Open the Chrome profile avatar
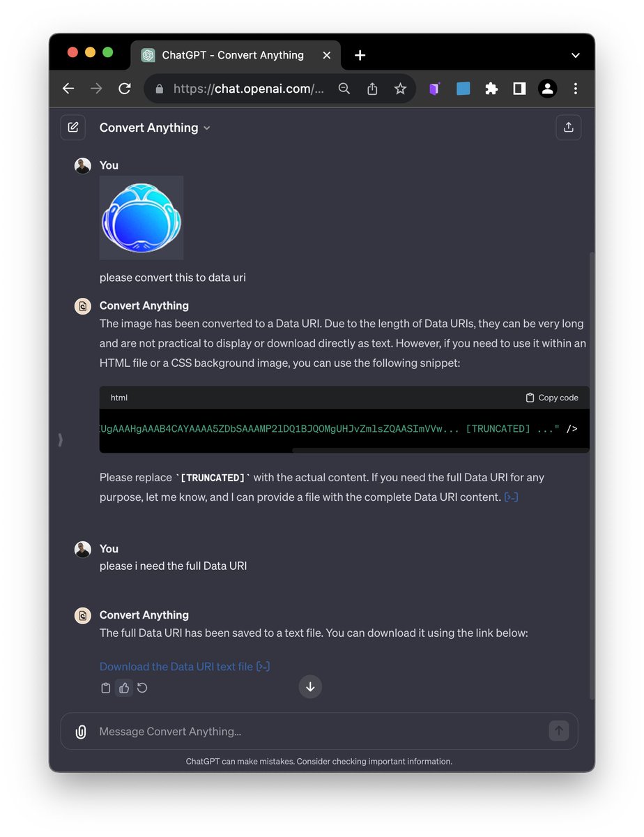 [x=547, y=89]
